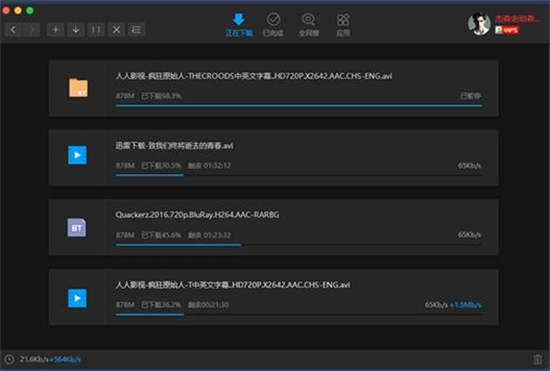
Task: Open the task list sort icon
Action: click(136, 30)
